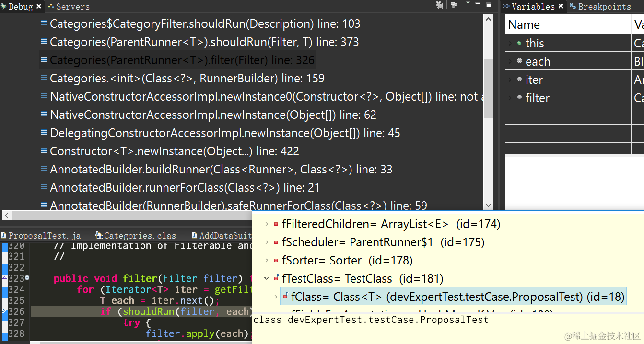This screenshot has width=644, height=344.
Task: Click stack frame icon beside Categories.<init>
Action: point(44,78)
